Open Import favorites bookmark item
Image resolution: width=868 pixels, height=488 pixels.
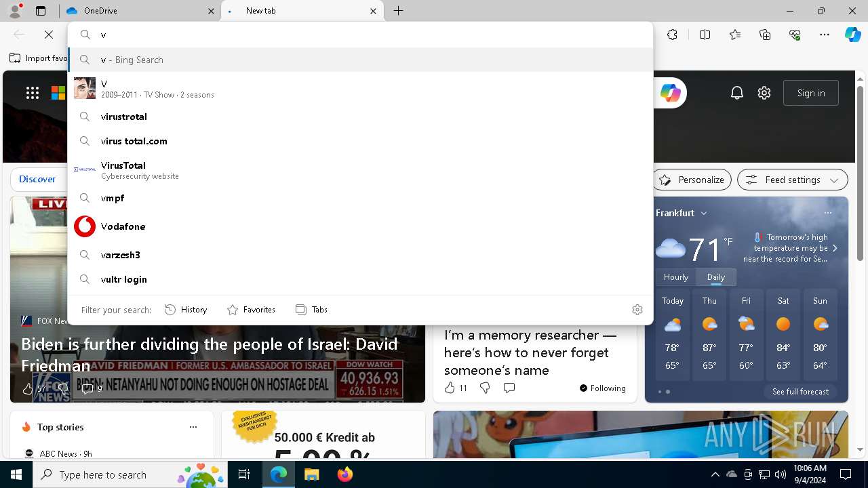coord(39,58)
